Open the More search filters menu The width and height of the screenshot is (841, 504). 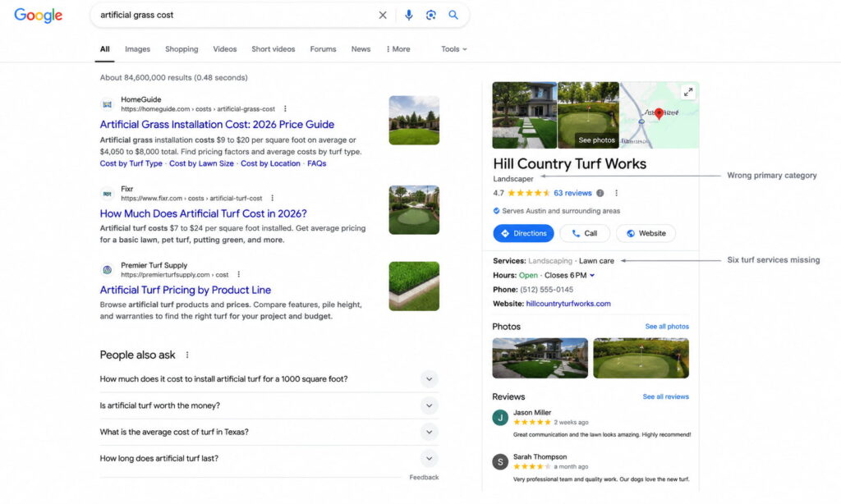click(x=398, y=48)
